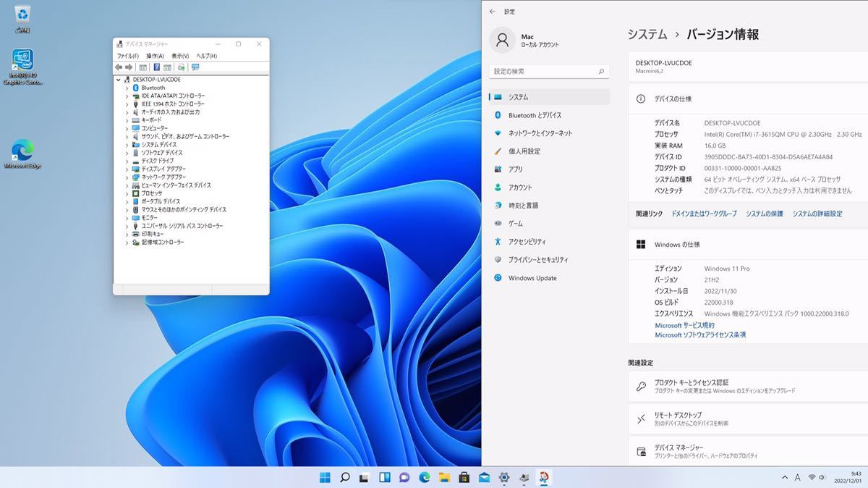Open the 操作(A) menu
The width and height of the screenshot is (868, 488).
(155, 56)
